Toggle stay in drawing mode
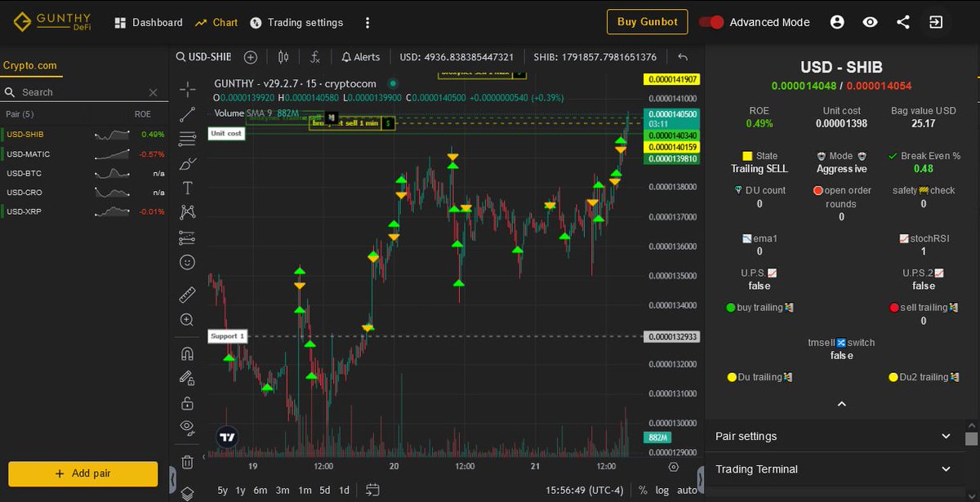This screenshot has height=502, width=980. click(188, 378)
